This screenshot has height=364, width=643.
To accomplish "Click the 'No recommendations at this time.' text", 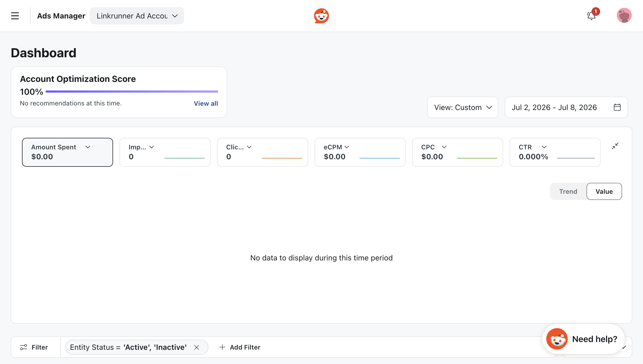I will [71, 103].
